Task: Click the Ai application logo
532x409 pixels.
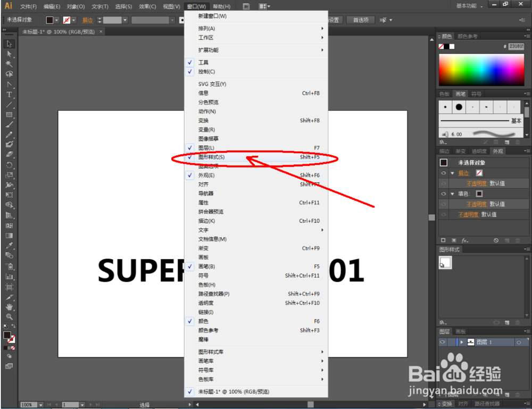Action: [x=8, y=6]
